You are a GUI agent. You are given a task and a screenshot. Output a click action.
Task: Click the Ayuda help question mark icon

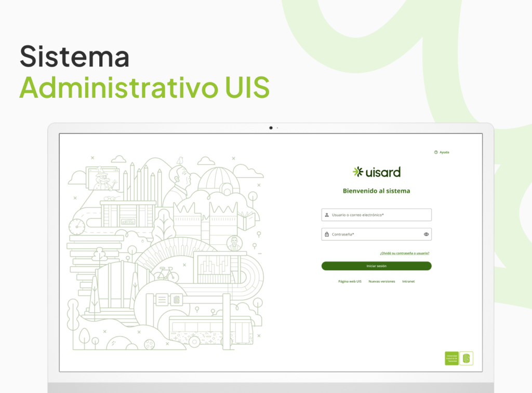436,152
